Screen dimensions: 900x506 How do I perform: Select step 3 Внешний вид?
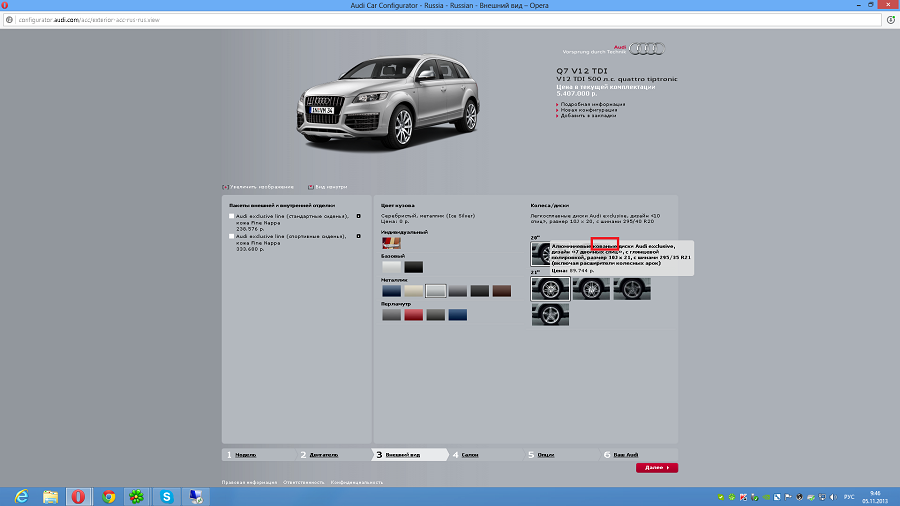pyautogui.click(x=402, y=455)
